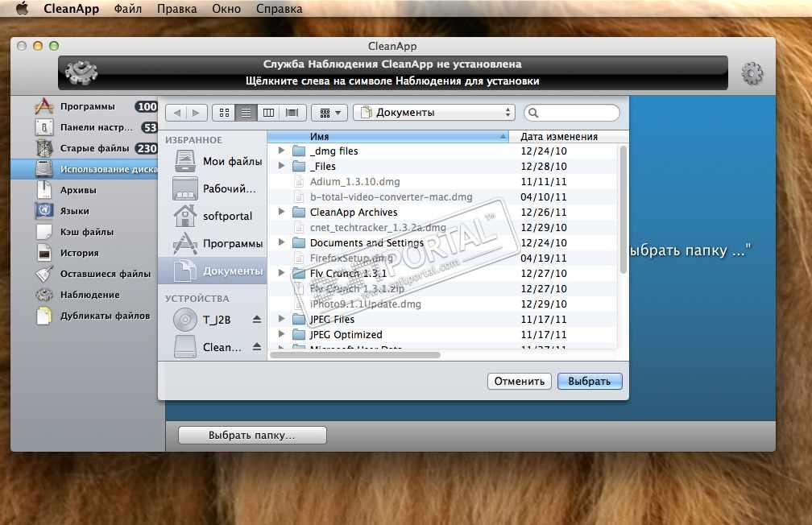Open the Архивы sidebar section
This screenshot has height=525, width=812.
click(78, 190)
